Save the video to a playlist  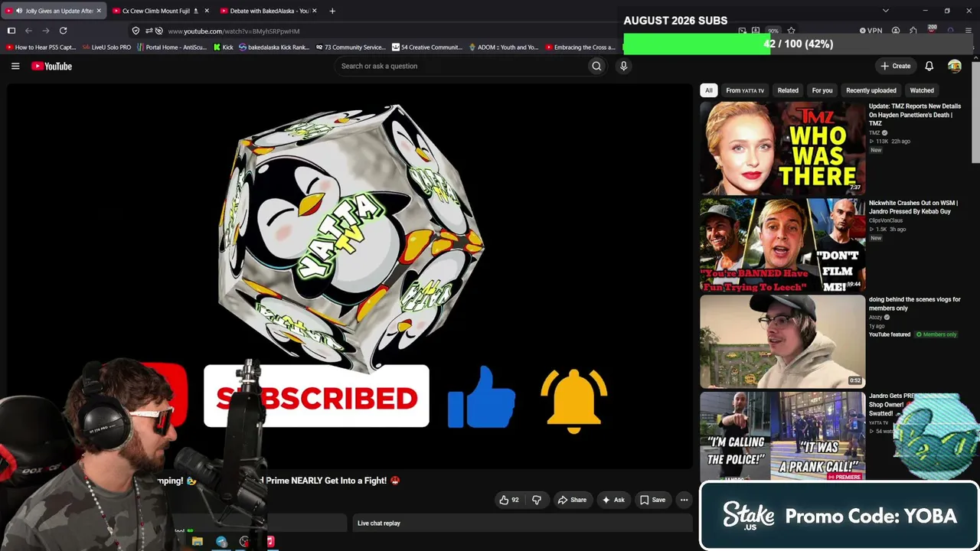point(653,500)
